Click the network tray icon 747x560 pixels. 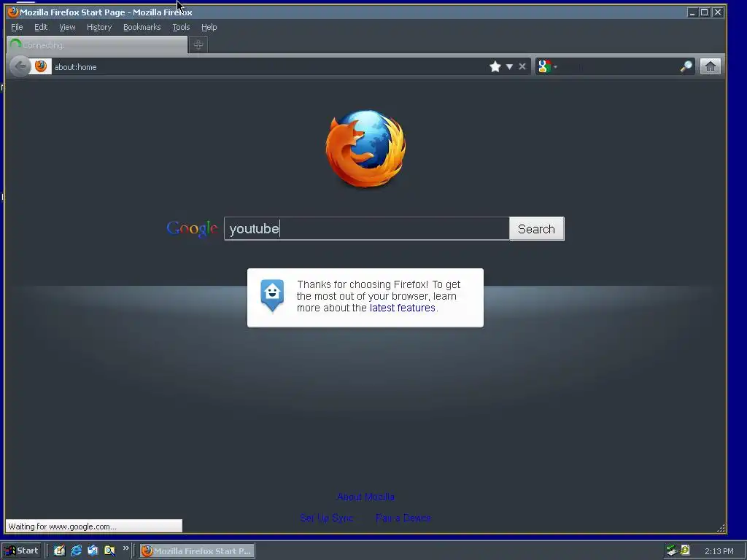click(x=672, y=551)
